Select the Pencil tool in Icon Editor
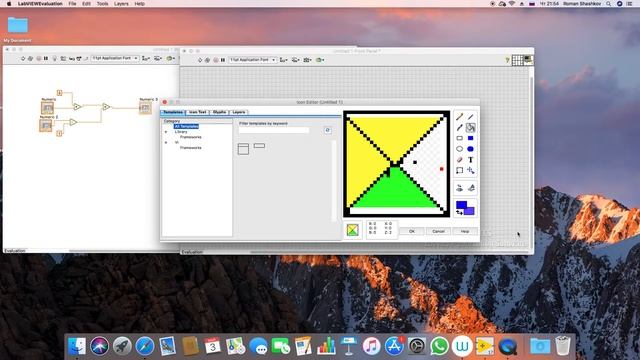The image size is (640, 360). [x=460, y=117]
